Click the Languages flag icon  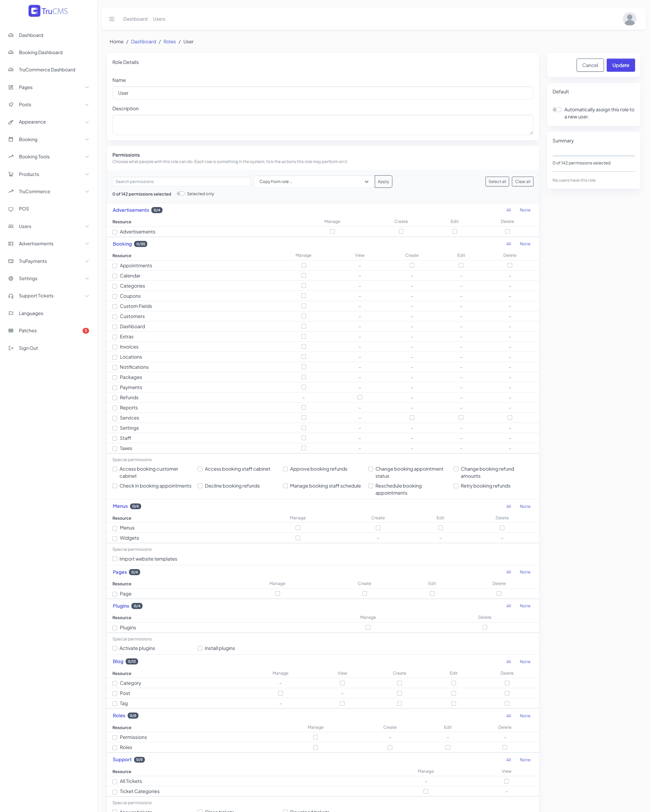coord(11,313)
